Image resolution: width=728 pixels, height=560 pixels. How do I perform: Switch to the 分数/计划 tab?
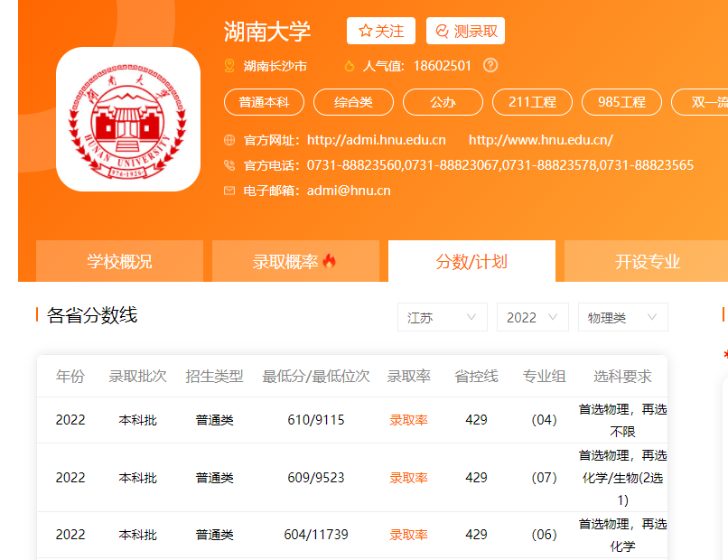tap(471, 261)
